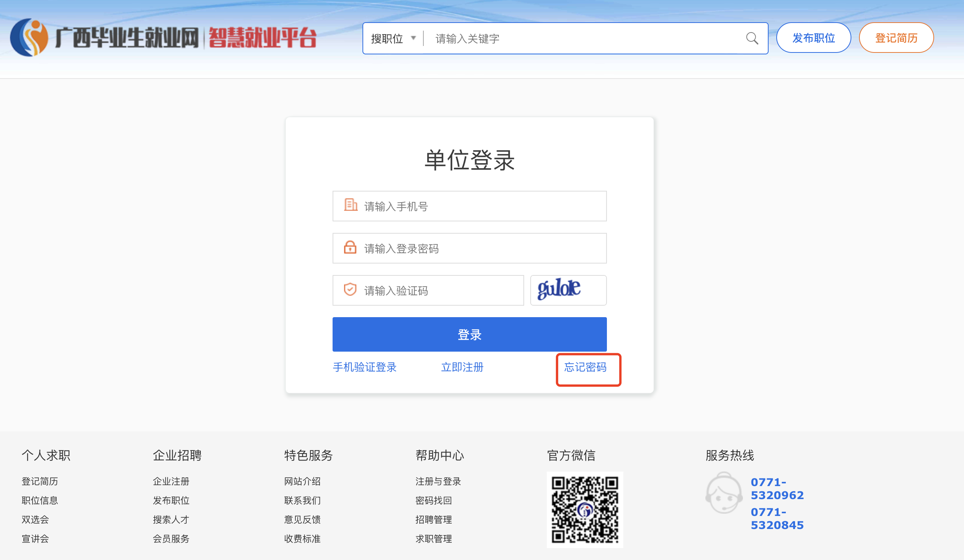Viewport: 964px width, 560px height.
Task: Click the 登记简历 header button
Action: tap(896, 38)
